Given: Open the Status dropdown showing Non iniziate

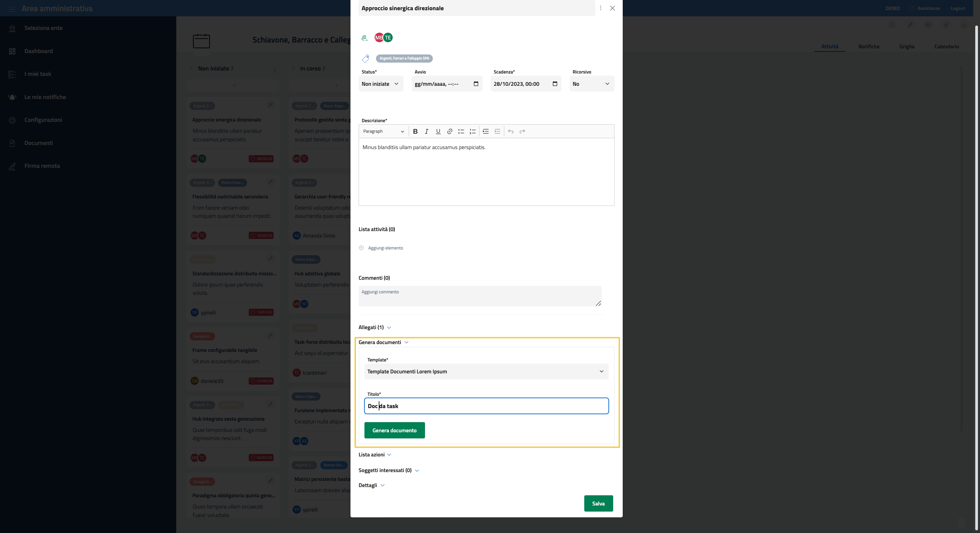Looking at the screenshot, I should pos(380,84).
